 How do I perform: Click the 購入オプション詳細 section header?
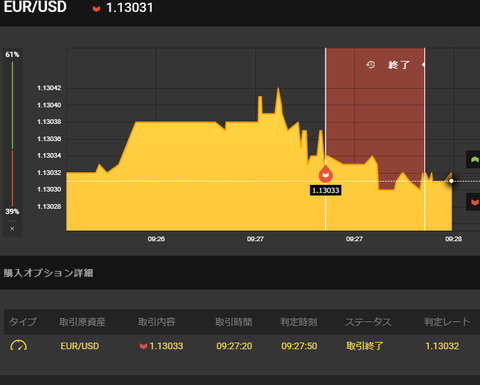[x=48, y=273]
